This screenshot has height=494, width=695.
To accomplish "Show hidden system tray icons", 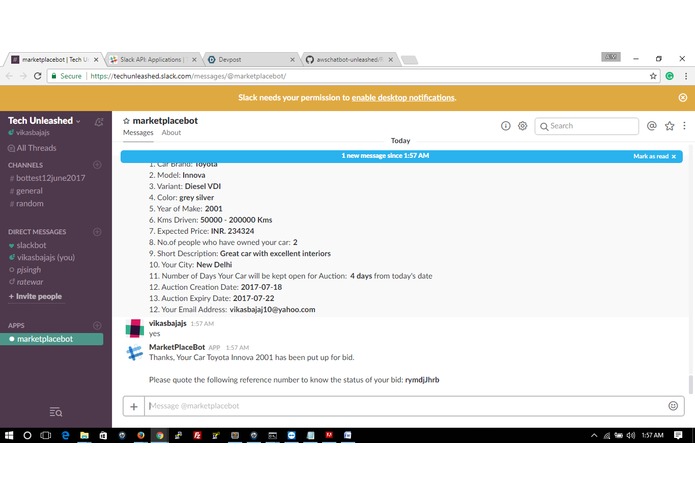I will pyautogui.click(x=594, y=435).
